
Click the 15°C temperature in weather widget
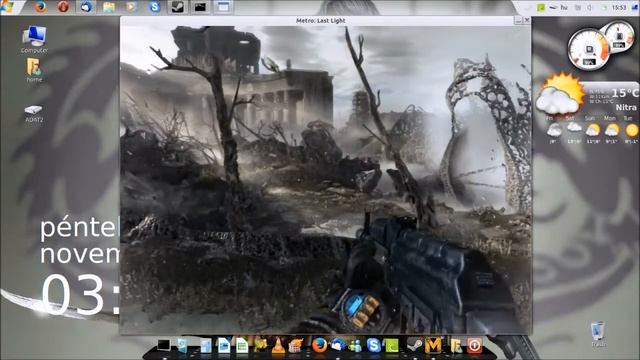coord(624,93)
